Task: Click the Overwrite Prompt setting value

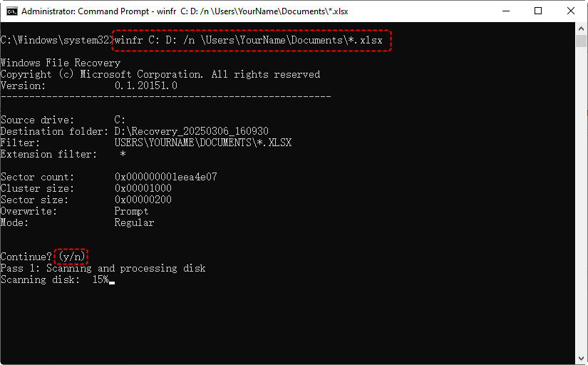Action: coord(131,211)
